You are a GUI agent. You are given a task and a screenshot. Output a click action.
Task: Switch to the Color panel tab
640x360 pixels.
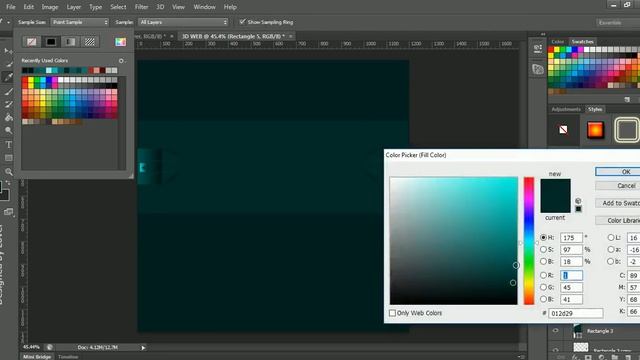point(558,42)
